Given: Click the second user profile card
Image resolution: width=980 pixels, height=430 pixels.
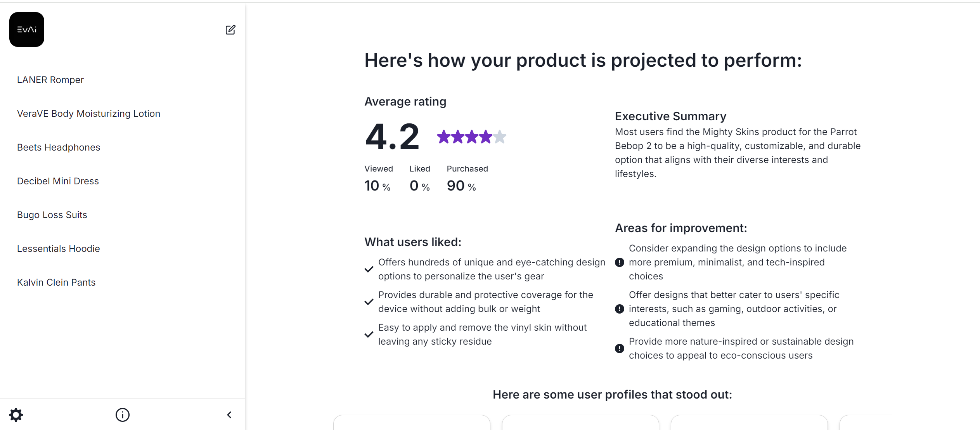Looking at the screenshot, I should pyautogui.click(x=580, y=423).
